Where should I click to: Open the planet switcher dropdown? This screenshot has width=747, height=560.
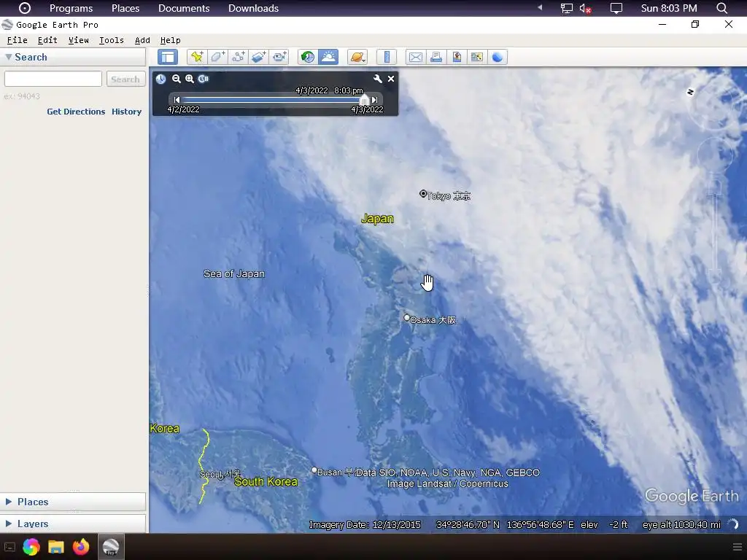[357, 57]
